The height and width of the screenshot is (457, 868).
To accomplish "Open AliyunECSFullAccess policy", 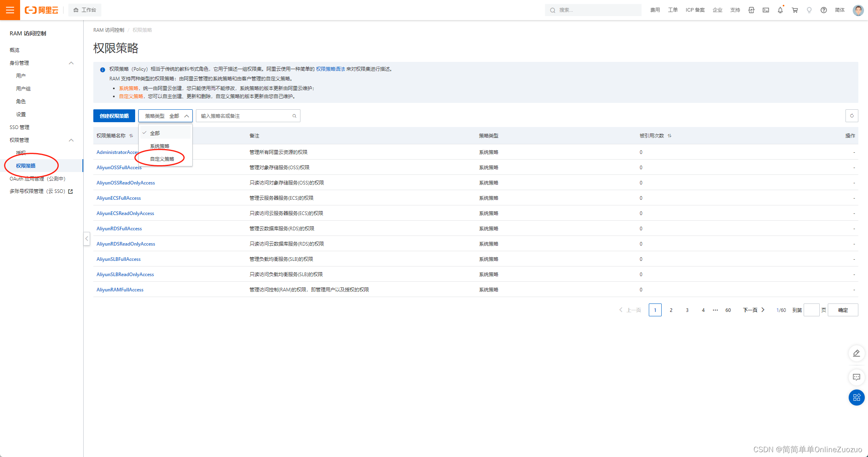I will point(119,198).
